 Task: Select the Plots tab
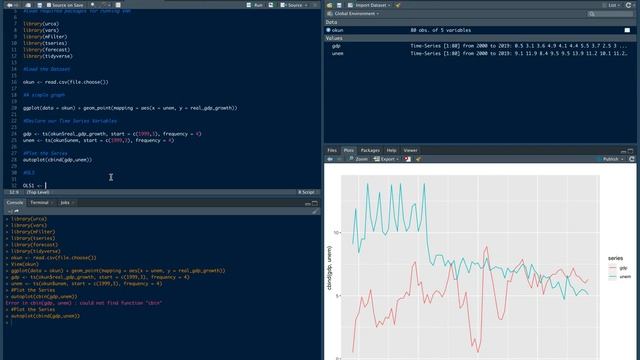(x=349, y=150)
